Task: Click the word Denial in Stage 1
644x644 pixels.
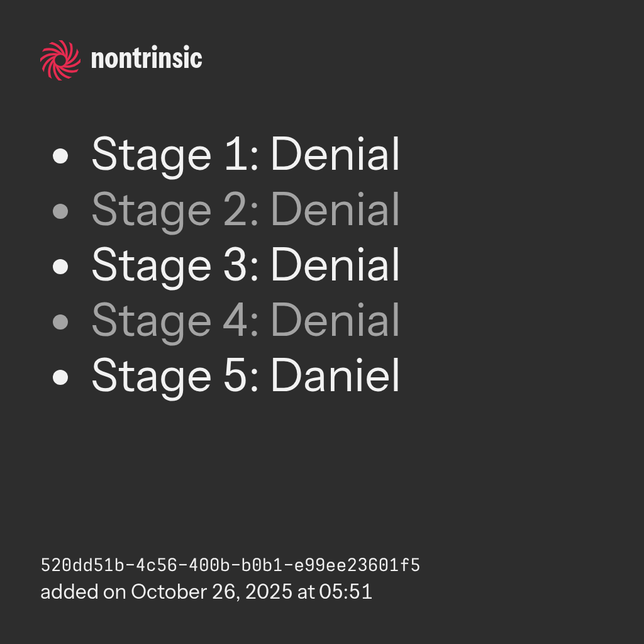Action: tap(335, 155)
